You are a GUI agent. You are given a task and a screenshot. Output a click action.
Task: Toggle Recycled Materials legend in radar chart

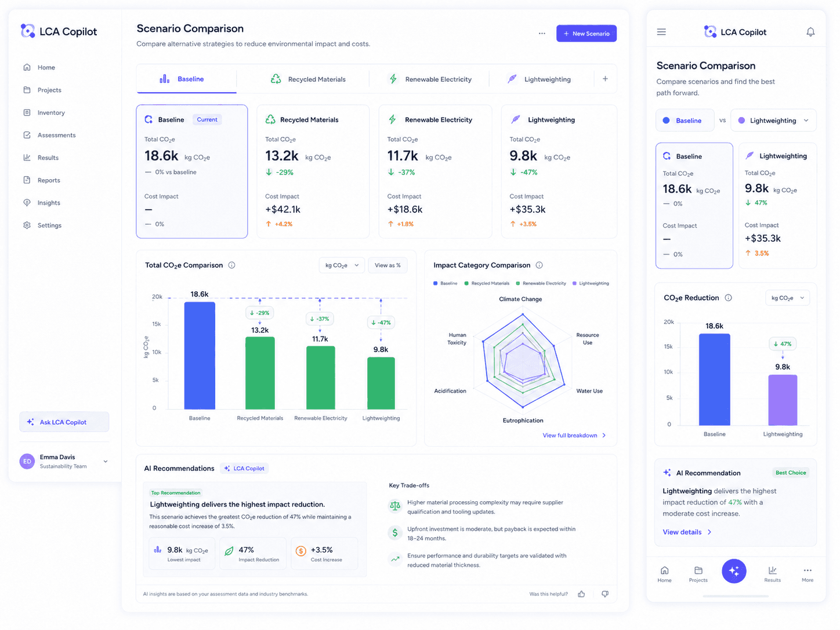click(x=487, y=284)
